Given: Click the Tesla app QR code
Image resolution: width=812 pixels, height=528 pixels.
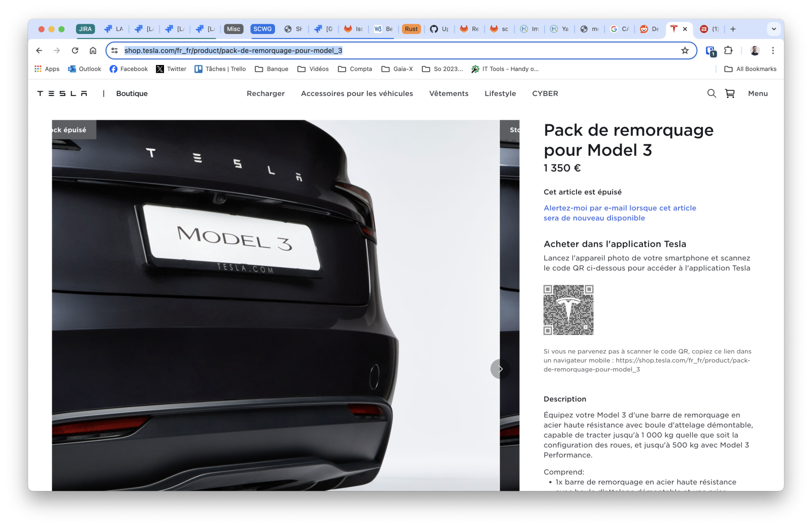Looking at the screenshot, I should coord(568,310).
